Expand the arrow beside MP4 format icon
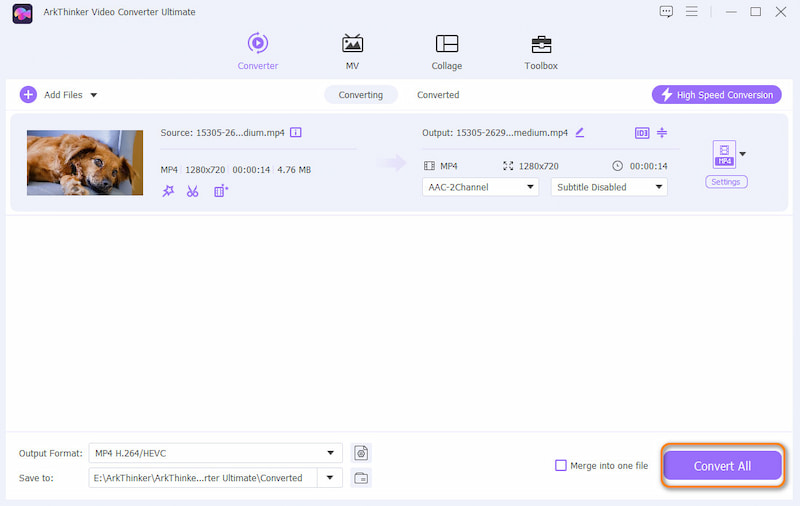The height and width of the screenshot is (506, 800). 743,154
